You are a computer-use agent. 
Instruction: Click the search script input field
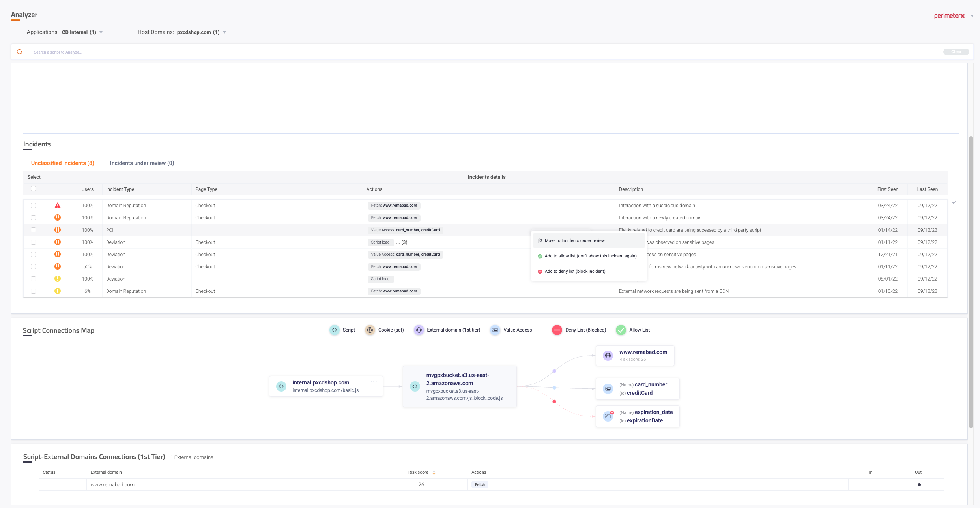pos(473,52)
